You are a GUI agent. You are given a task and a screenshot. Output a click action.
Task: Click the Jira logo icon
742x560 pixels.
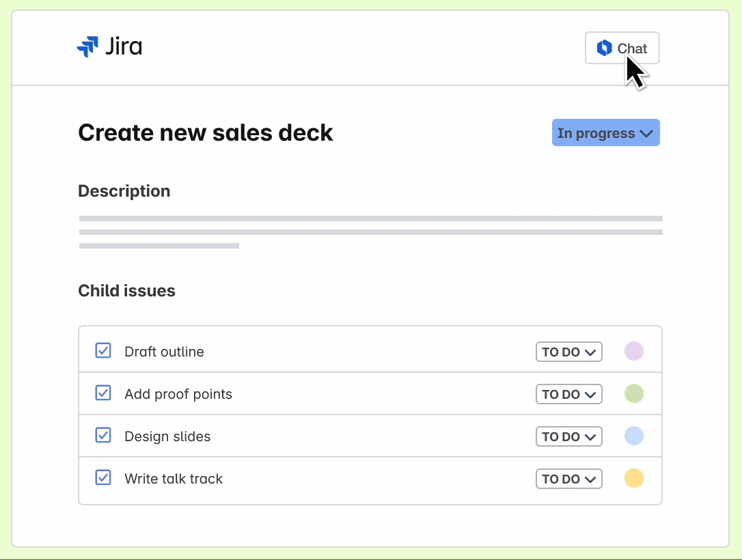coord(87,47)
